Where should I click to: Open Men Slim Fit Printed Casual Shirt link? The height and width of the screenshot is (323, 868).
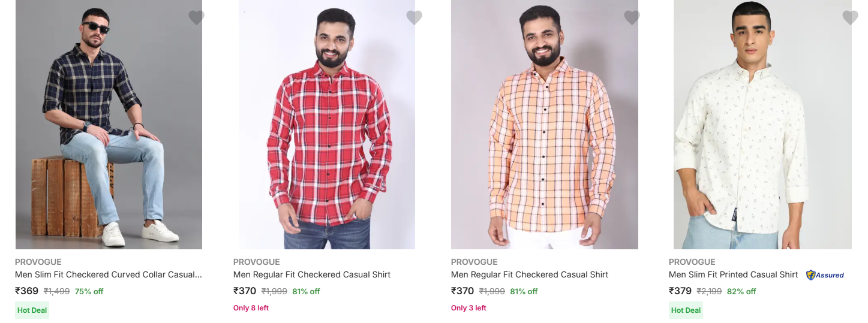click(x=733, y=275)
